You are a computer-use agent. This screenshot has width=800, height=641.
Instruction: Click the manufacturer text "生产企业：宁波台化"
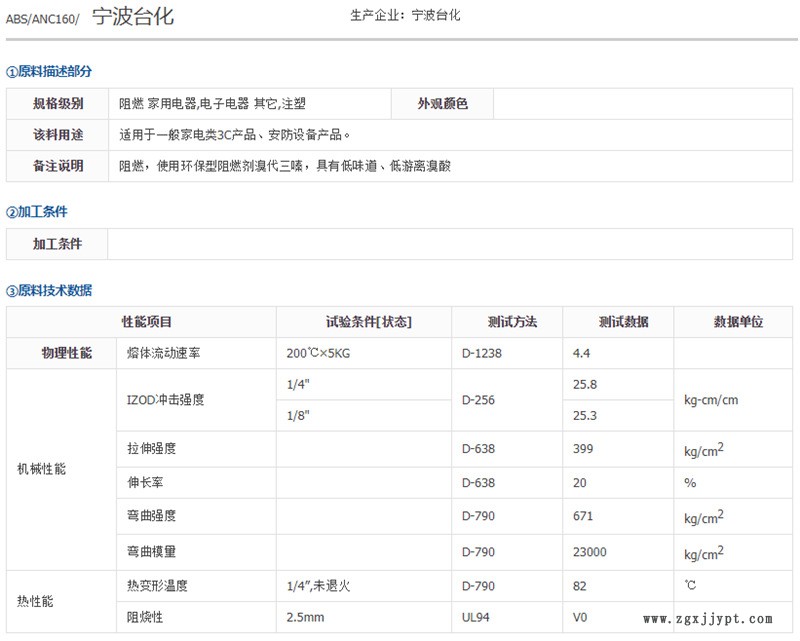pos(405,15)
